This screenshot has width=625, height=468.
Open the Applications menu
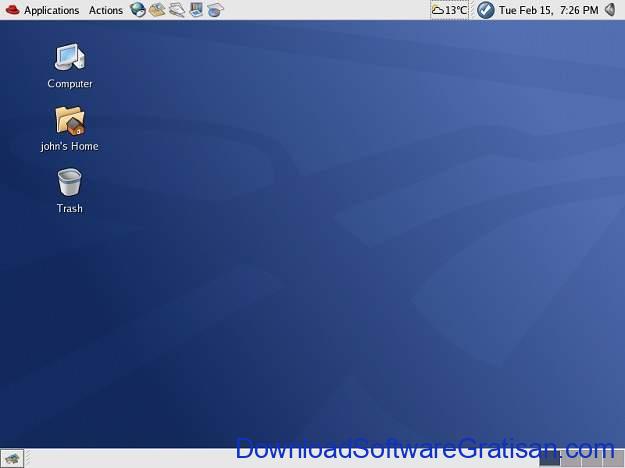51,10
